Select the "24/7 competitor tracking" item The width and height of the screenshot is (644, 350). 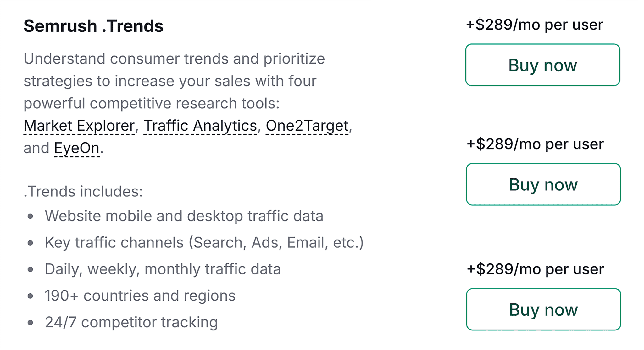tap(131, 322)
